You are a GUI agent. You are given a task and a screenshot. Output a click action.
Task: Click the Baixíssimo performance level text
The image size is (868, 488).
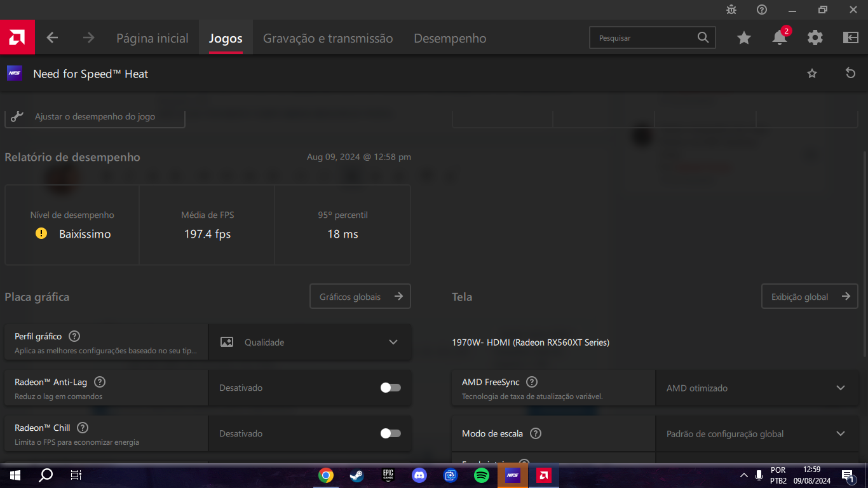click(x=85, y=234)
